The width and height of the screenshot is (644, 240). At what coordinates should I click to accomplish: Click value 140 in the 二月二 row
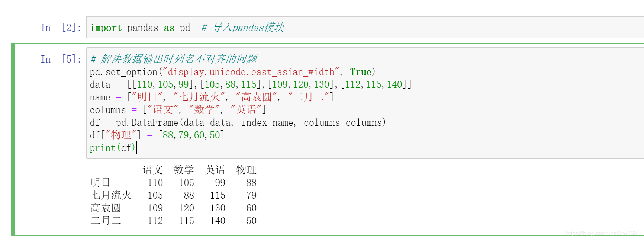tap(218, 221)
